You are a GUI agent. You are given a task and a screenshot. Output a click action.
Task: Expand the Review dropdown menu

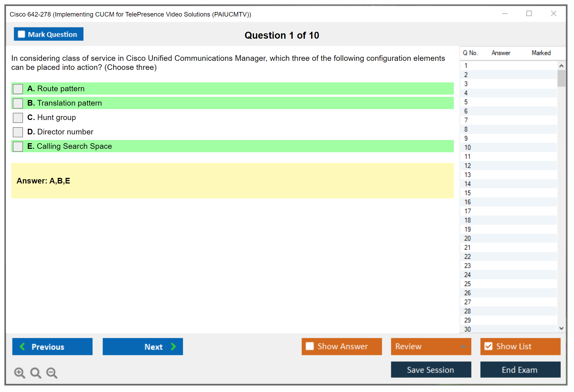pyautogui.click(x=463, y=346)
